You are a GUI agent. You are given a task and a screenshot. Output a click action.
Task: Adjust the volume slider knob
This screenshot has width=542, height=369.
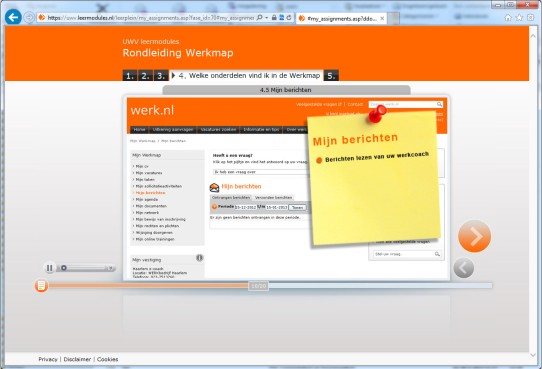pyautogui.click(x=64, y=268)
